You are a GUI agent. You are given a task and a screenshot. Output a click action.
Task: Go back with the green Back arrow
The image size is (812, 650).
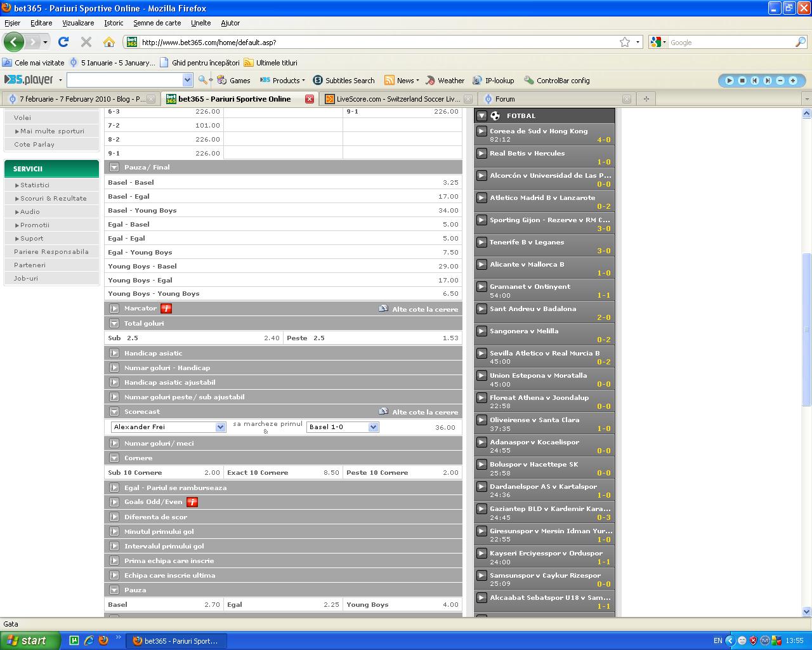point(13,42)
